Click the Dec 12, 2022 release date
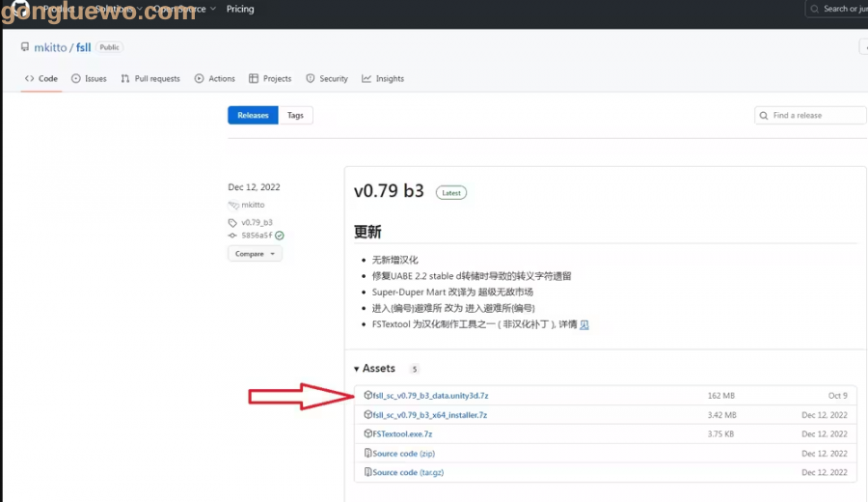Image resolution: width=868 pixels, height=502 pixels. [x=254, y=187]
